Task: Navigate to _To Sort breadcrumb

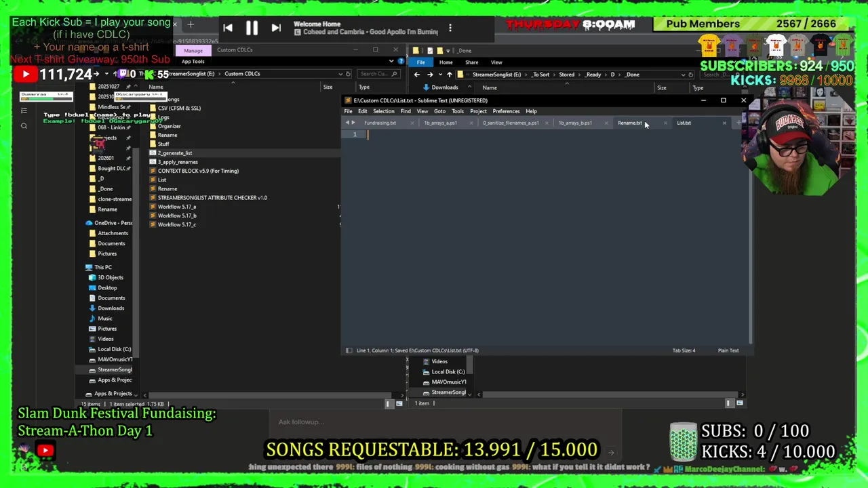Action: 540,75
